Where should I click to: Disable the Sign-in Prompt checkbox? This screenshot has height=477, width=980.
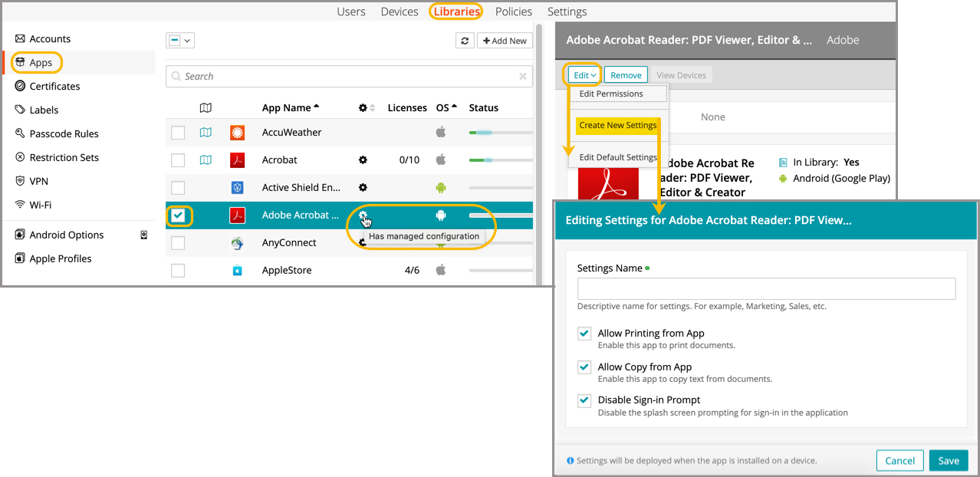pyautogui.click(x=585, y=400)
